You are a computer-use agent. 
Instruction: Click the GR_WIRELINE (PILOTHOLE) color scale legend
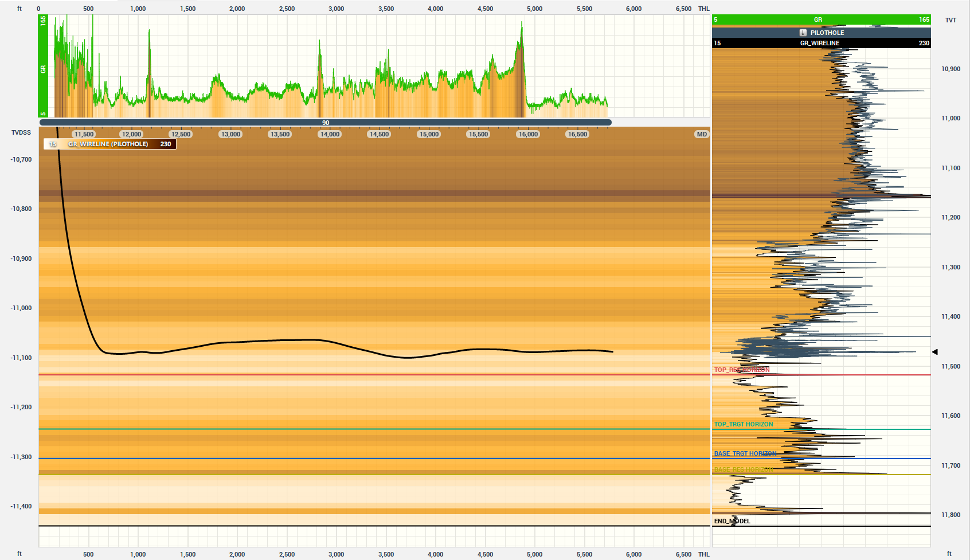(110, 144)
